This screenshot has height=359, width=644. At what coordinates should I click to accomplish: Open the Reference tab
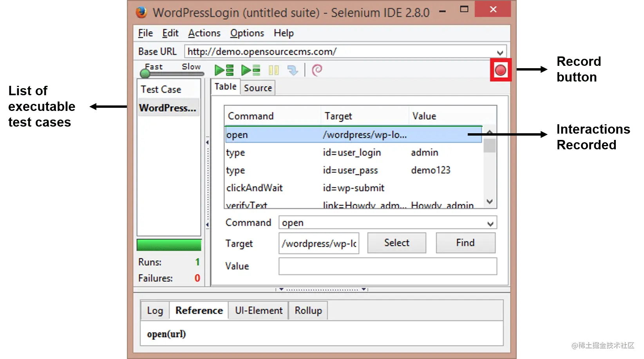[199, 311]
